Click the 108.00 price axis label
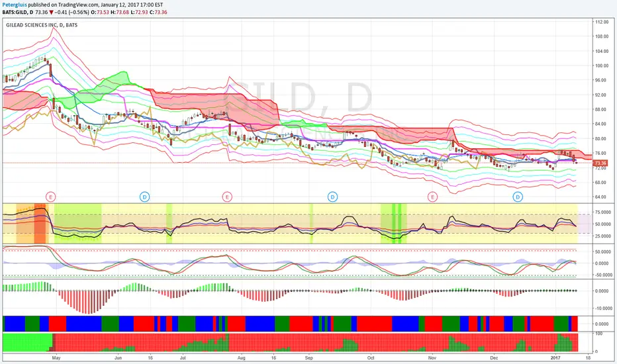617x364 pixels. pos(602,36)
